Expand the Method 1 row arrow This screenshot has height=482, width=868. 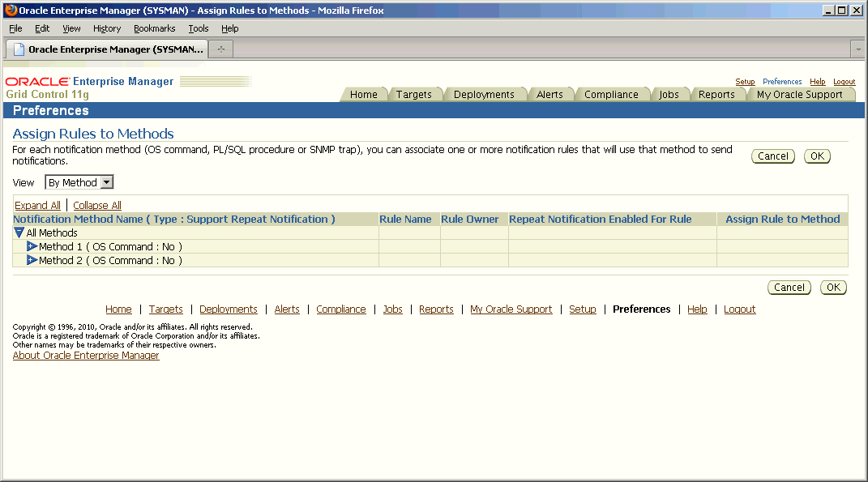(x=32, y=246)
